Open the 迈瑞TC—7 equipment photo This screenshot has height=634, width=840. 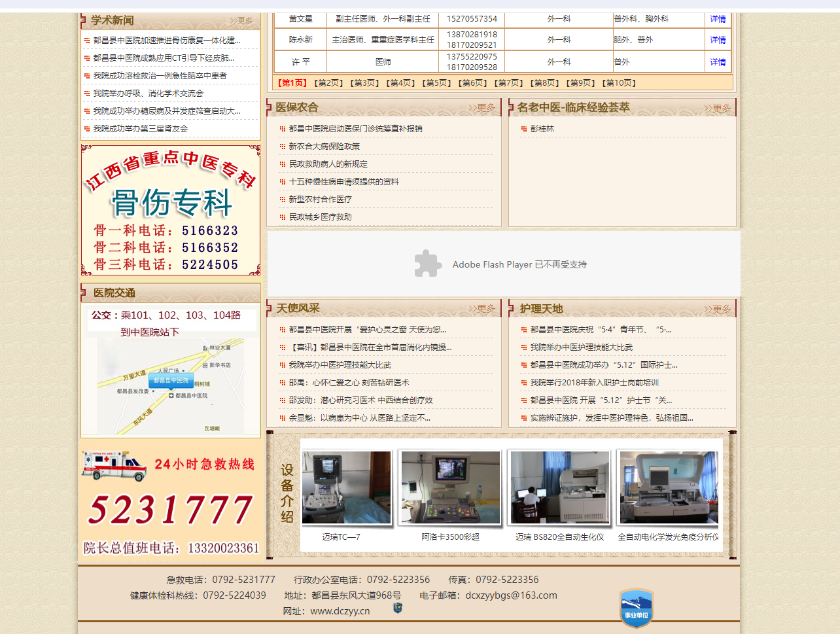coord(346,487)
